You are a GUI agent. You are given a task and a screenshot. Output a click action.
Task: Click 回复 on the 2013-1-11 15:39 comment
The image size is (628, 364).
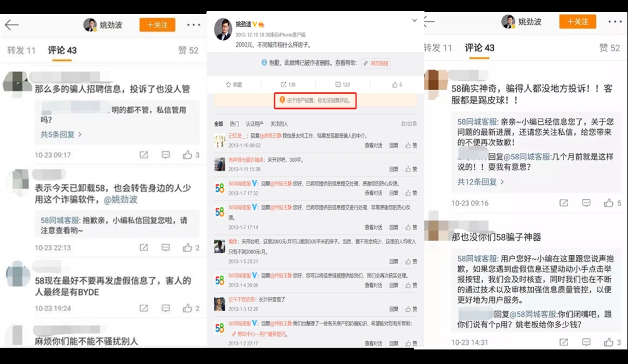pos(394,169)
